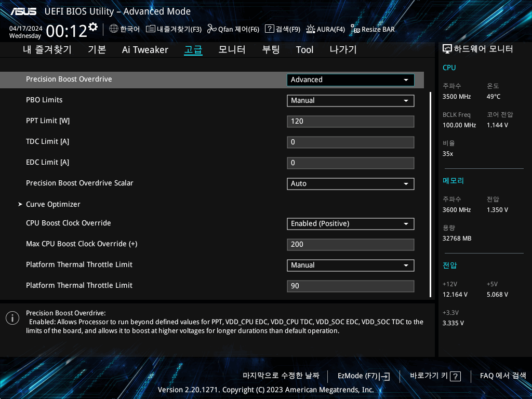The height and width of the screenshot is (399, 532).
Task: Click FAQ 에서 검색 link
Action: pyautogui.click(x=503, y=376)
